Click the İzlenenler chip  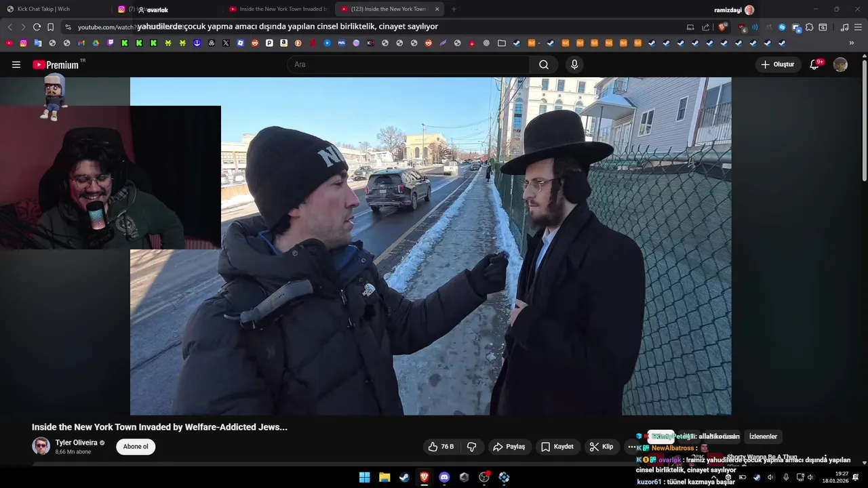[763, 436]
